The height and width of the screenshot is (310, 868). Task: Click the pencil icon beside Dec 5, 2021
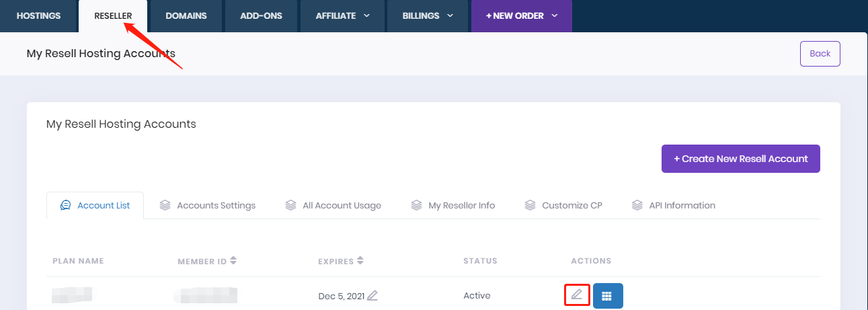click(372, 295)
